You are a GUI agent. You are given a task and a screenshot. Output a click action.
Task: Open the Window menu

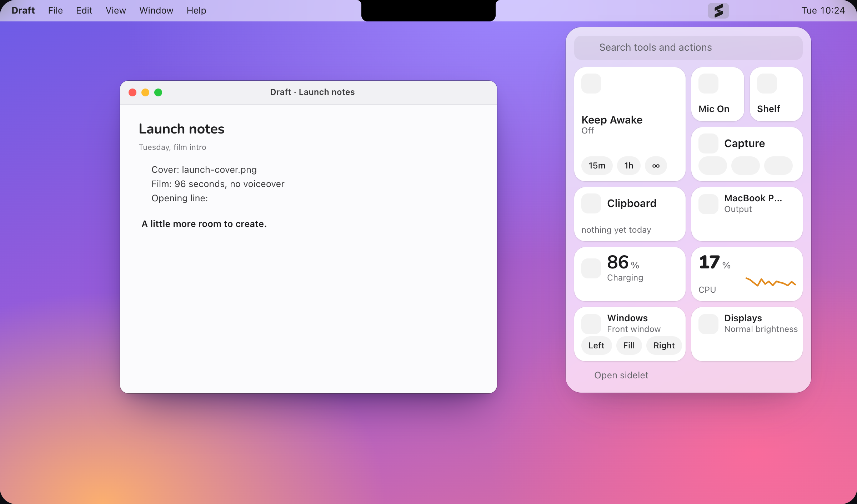point(156,10)
